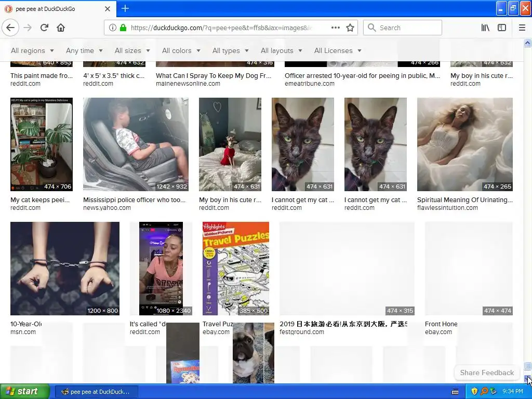Open the blank 474 × 315 festground image
532x399 pixels.
coord(347,269)
